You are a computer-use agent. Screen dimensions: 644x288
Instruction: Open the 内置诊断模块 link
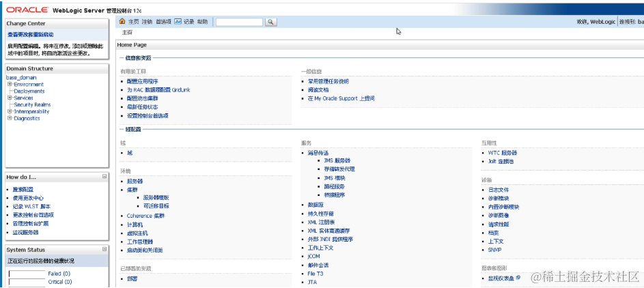(503, 207)
